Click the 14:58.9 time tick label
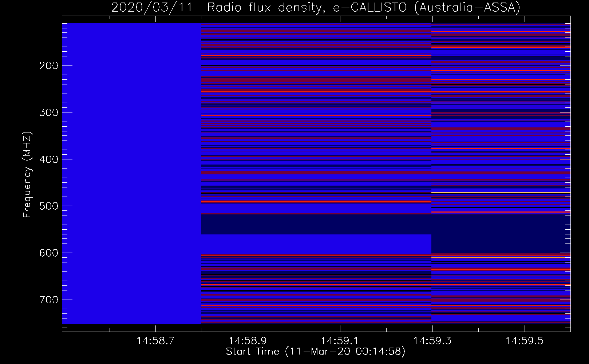Screen dimensions: 589x364 pyautogui.click(x=248, y=341)
